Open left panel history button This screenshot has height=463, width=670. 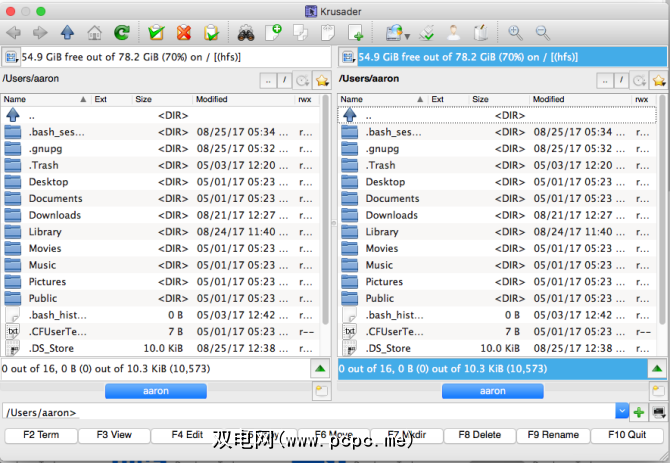coord(303,81)
